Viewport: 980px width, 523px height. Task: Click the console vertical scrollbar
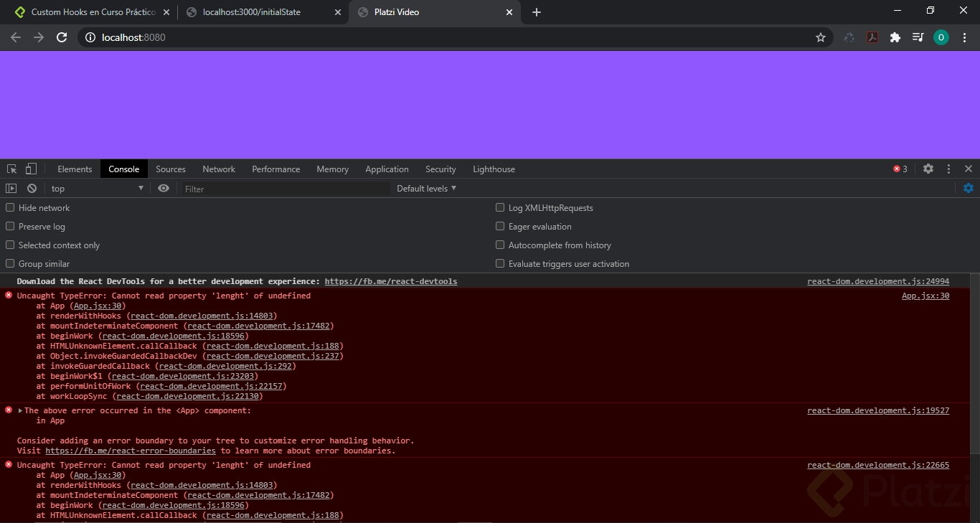(974, 363)
